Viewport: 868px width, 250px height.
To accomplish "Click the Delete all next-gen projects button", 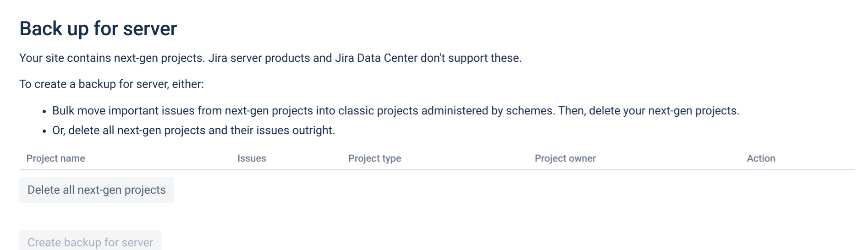I will (97, 190).
